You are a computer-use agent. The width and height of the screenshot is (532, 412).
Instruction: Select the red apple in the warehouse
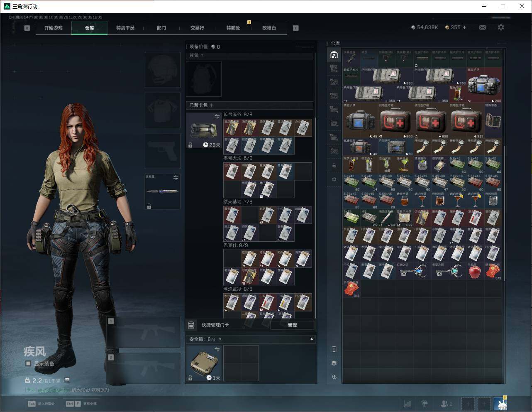[x=475, y=272]
